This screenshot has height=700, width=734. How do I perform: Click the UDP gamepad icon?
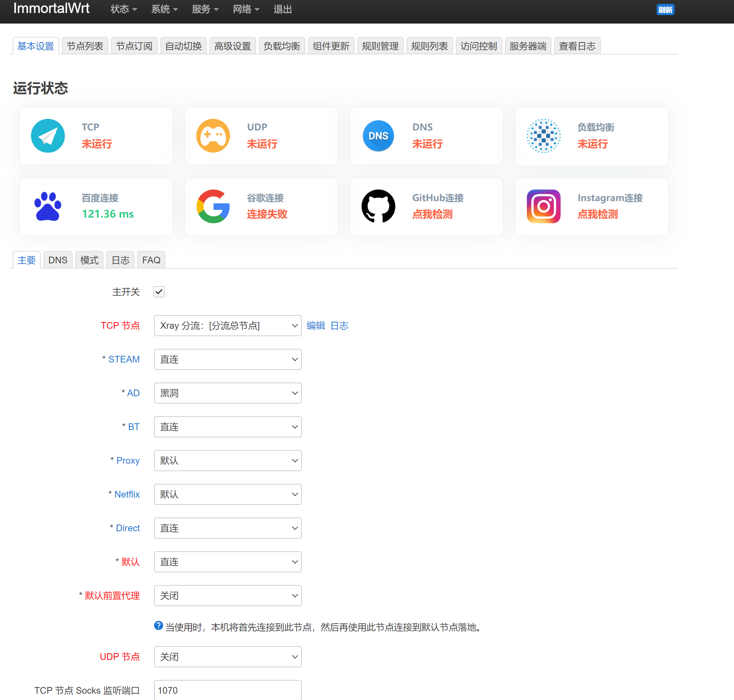point(213,136)
